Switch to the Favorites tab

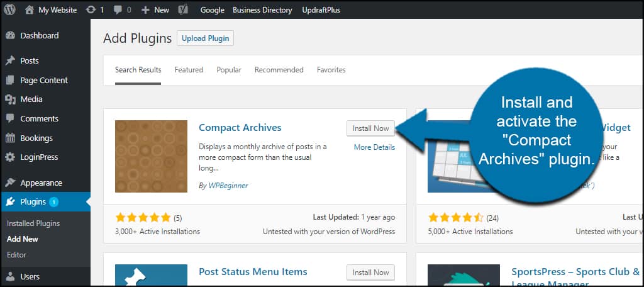coord(331,70)
